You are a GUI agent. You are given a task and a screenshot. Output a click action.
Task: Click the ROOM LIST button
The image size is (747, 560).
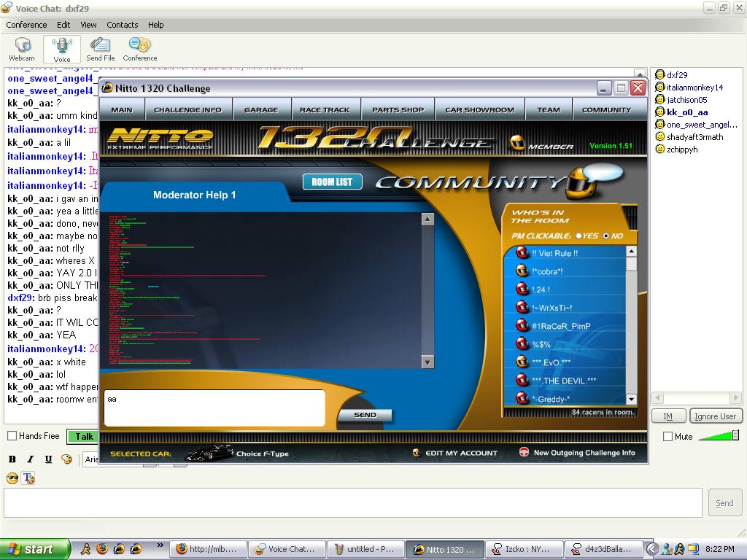pos(332,182)
